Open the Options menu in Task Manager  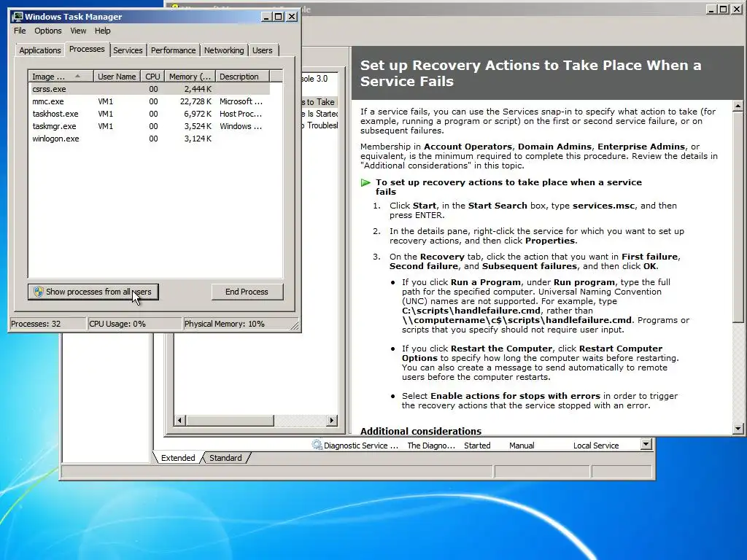click(x=47, y=31)
